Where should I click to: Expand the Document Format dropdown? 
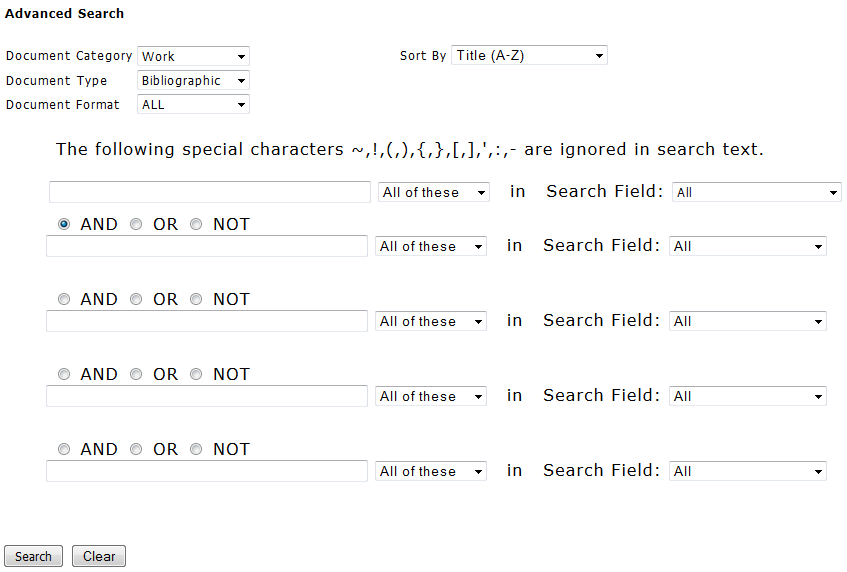(193, 105)
